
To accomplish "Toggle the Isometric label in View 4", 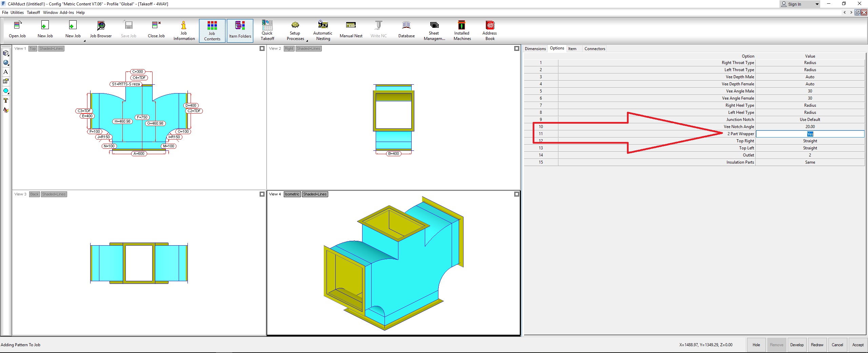I will pos(292,194).
